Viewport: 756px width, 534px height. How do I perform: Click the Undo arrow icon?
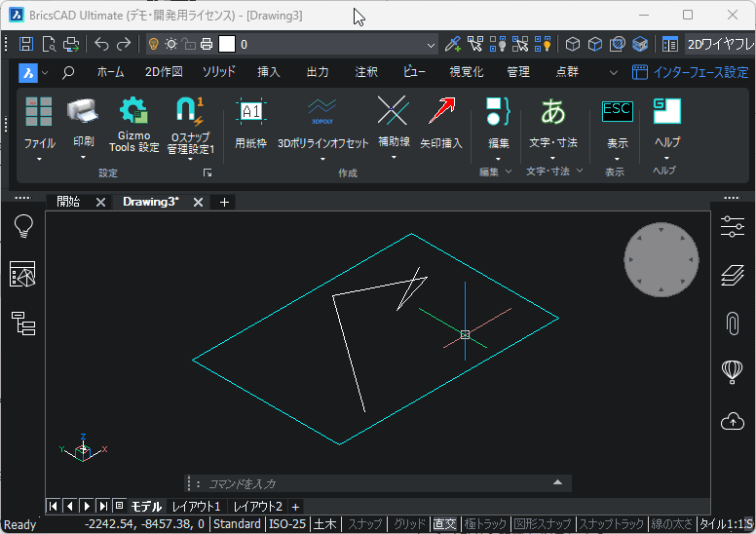101,44
